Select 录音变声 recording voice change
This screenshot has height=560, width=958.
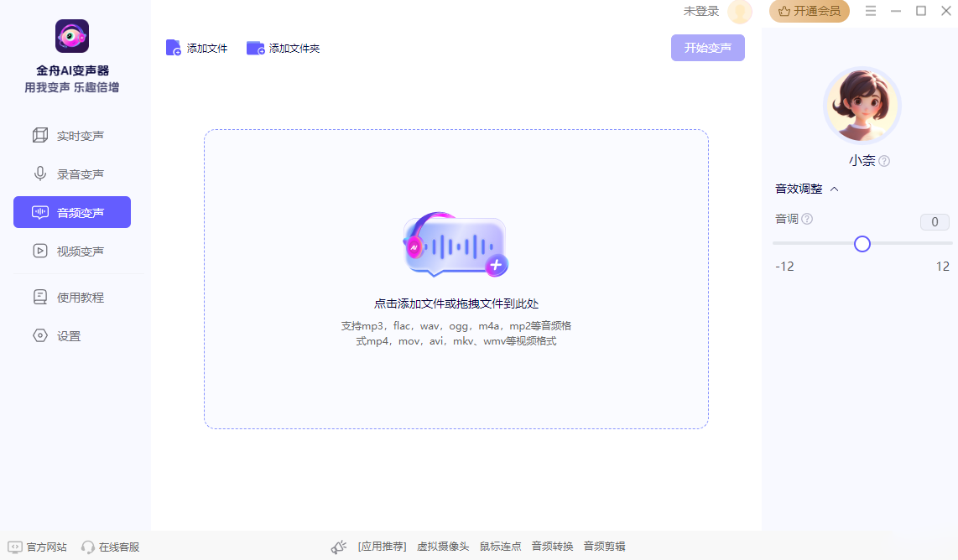[x=72, y=174]
